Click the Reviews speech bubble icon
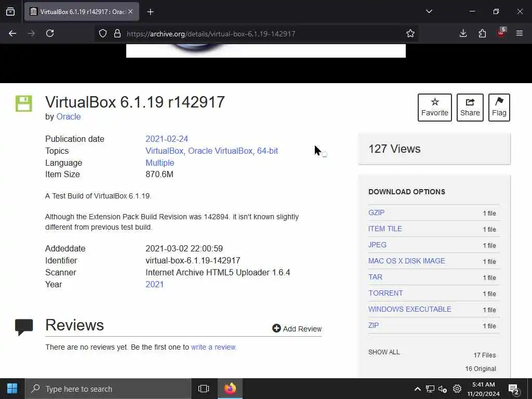 pos(24,327)
